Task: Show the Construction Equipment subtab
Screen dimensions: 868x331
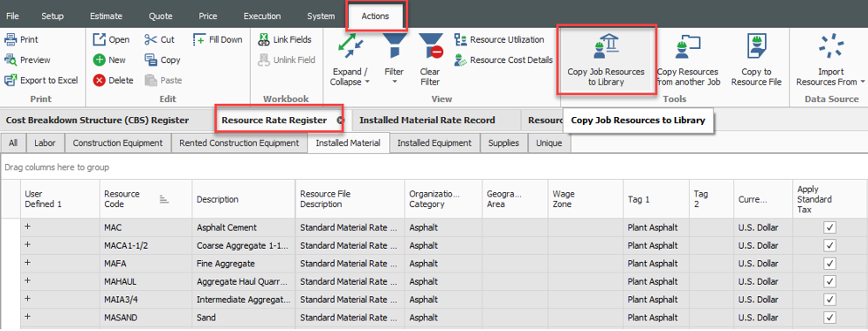Action: click(x=118, y=143)
